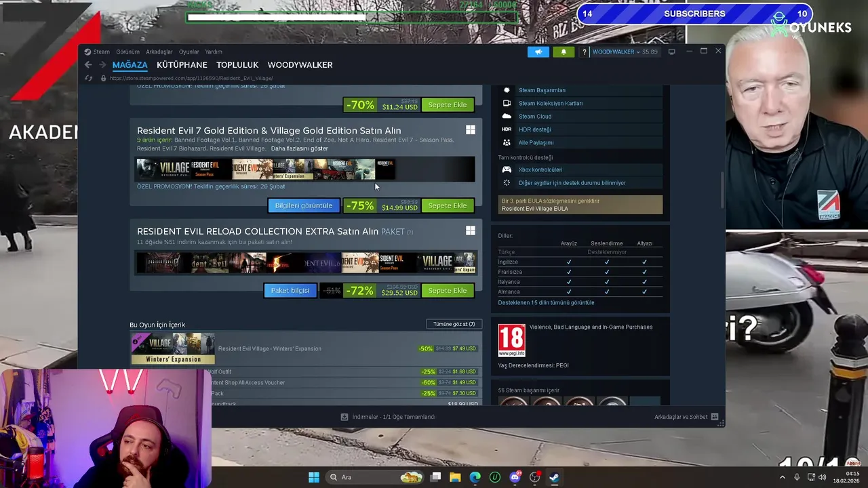Click the Paket bilgisi button
Viewport: 868px width, 488px height.
[x=290, y=290]
